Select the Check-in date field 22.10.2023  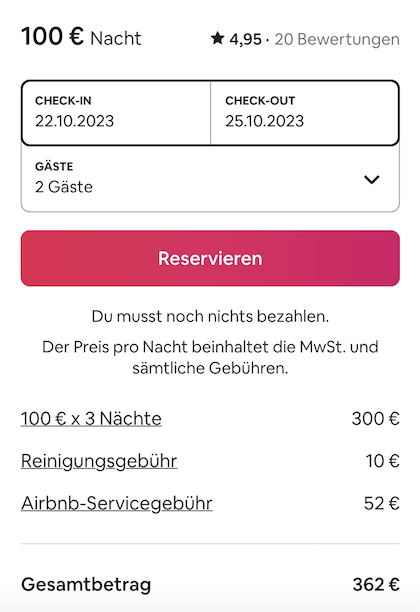116,113
